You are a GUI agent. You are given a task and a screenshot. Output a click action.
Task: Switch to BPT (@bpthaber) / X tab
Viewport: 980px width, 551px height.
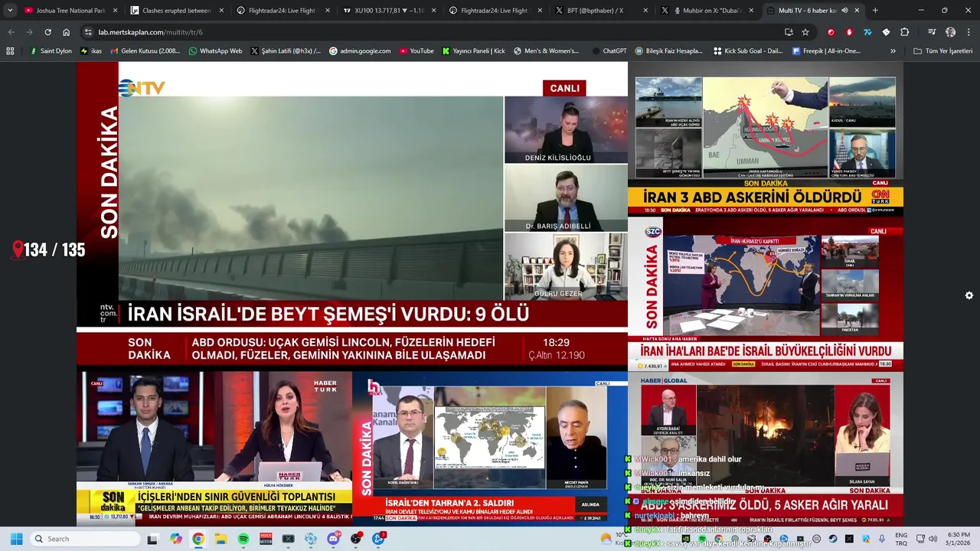pyautogui.click(x=601, y=11)
